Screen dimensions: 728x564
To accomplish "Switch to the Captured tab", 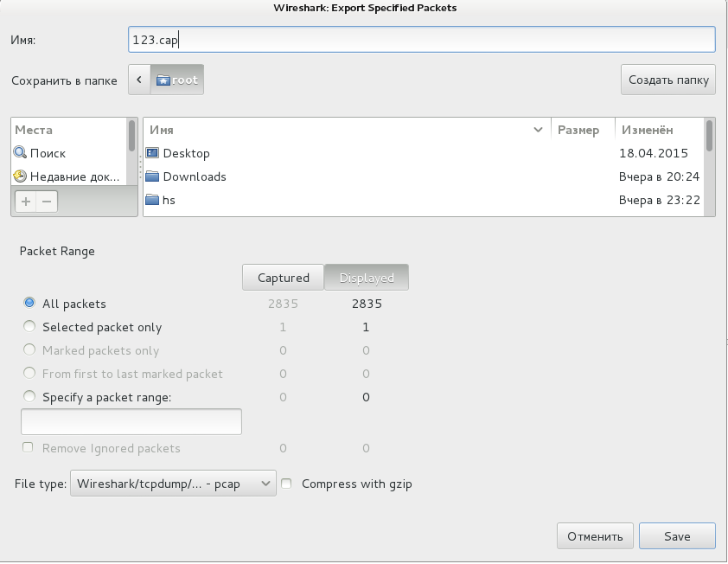I will pos(283,278).
